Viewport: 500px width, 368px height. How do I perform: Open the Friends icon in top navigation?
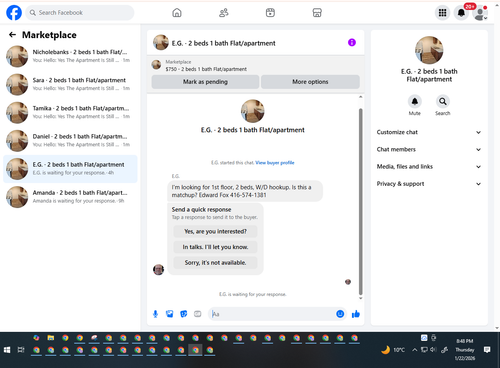tap(224, 13)
